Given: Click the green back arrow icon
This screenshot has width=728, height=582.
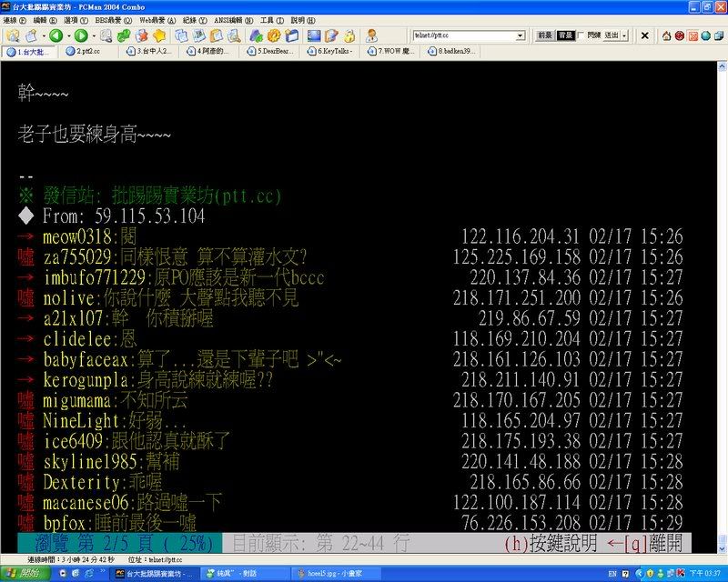Looking at the screenshot, I should pos(55,35).
